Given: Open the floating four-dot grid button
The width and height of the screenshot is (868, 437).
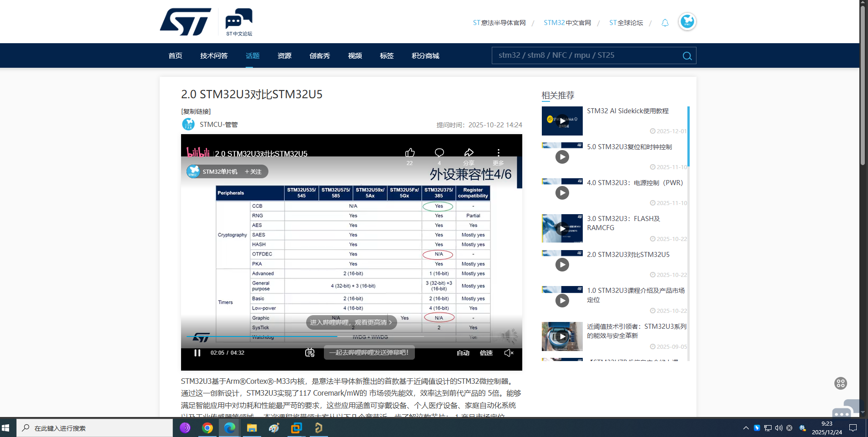Looking at the screenshot, I should click(841, 383).
